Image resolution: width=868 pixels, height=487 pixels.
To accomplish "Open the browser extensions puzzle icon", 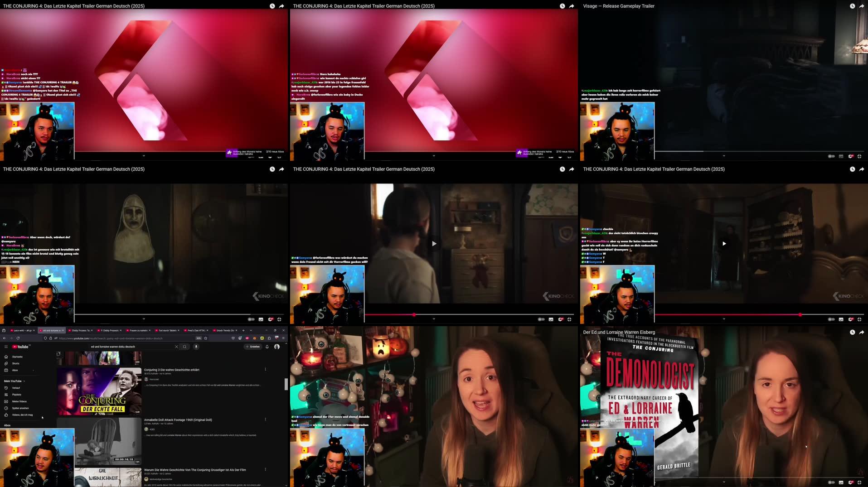I will pos(269,338).
